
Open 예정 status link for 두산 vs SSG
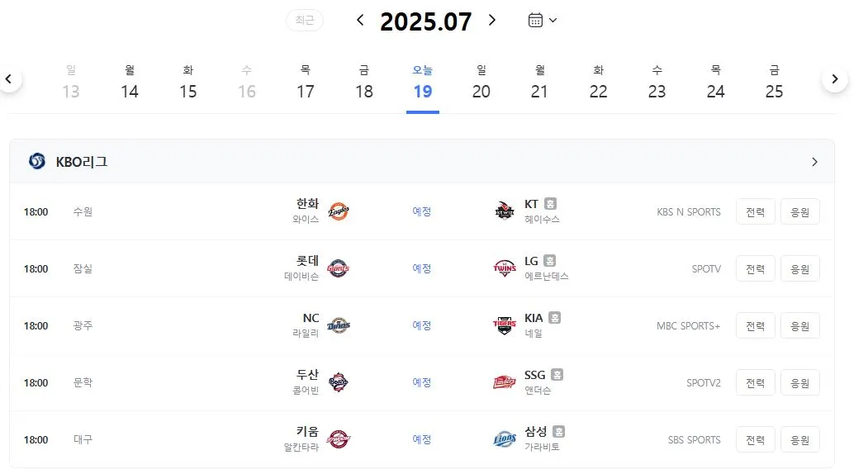click(422, 382)
